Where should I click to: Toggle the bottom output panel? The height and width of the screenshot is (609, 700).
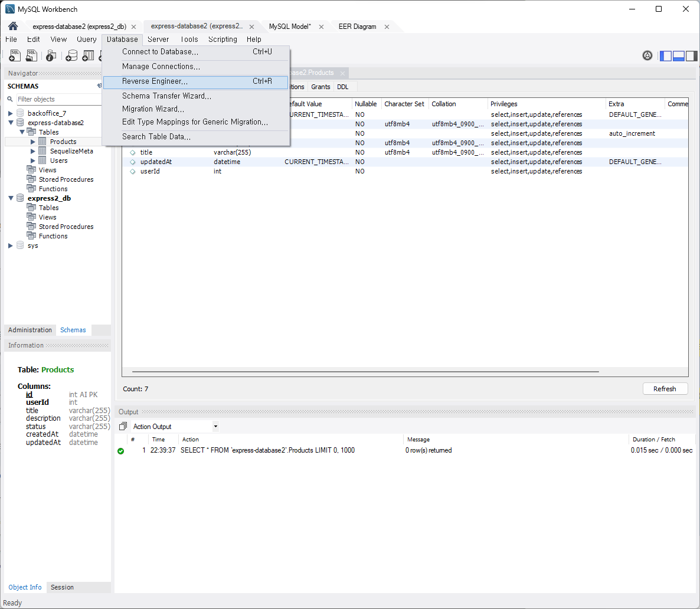pyautogui.click(x=679, y=56)
